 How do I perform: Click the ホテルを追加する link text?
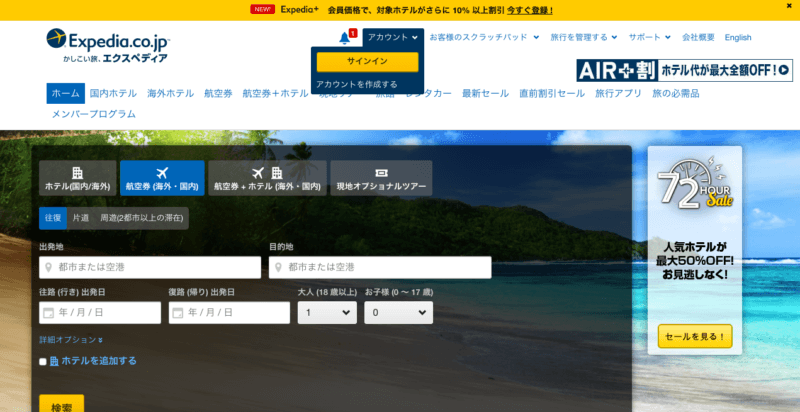click(99, 361)
